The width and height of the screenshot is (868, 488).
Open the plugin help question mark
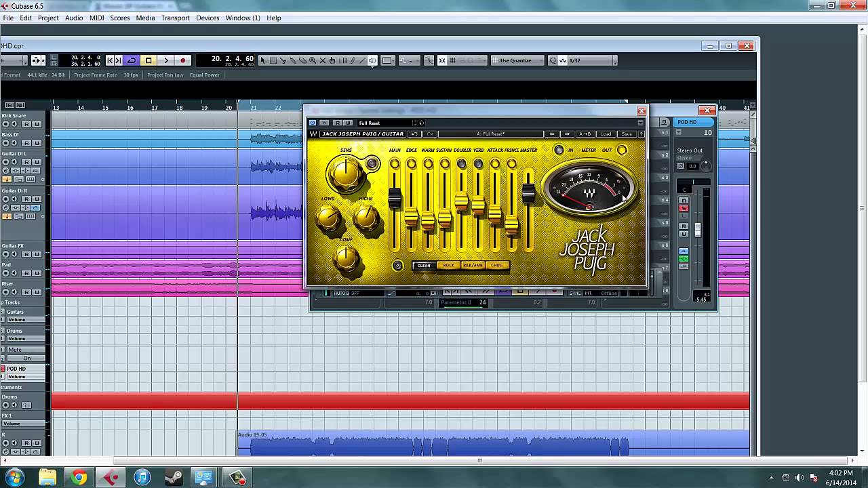[641, 134]
